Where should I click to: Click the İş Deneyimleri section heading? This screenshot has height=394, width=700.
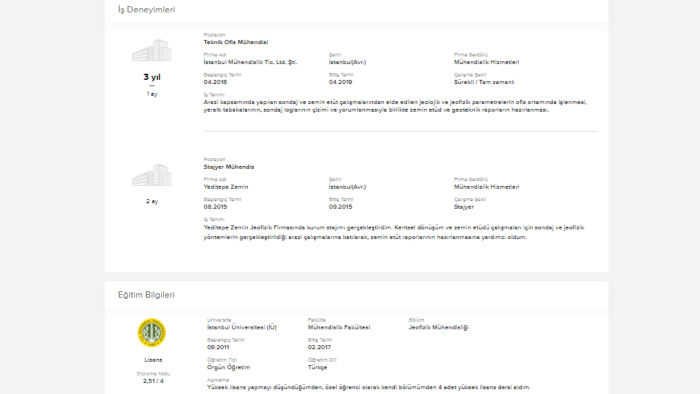point(146,9)
